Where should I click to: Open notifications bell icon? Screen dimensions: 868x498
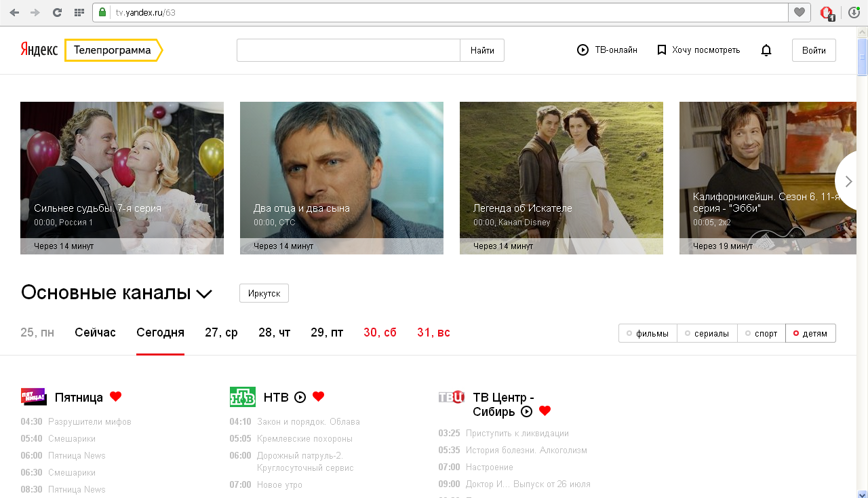pos(766,50)
